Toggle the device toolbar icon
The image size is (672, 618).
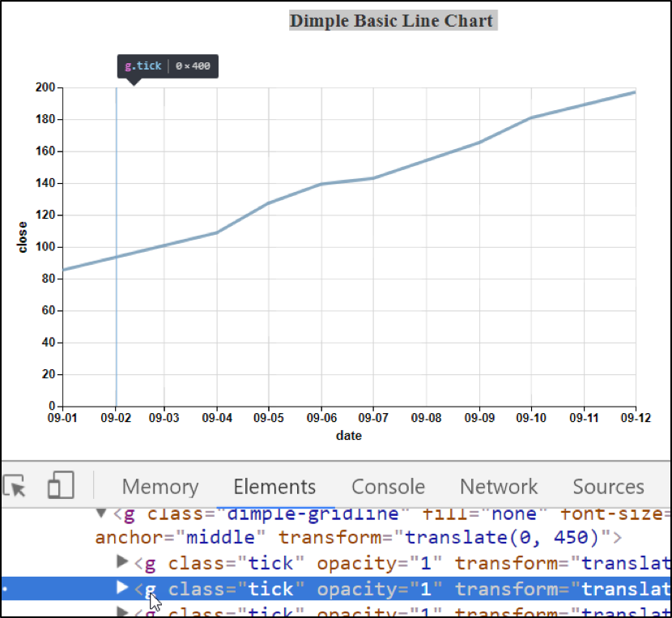tap(61, 484)
